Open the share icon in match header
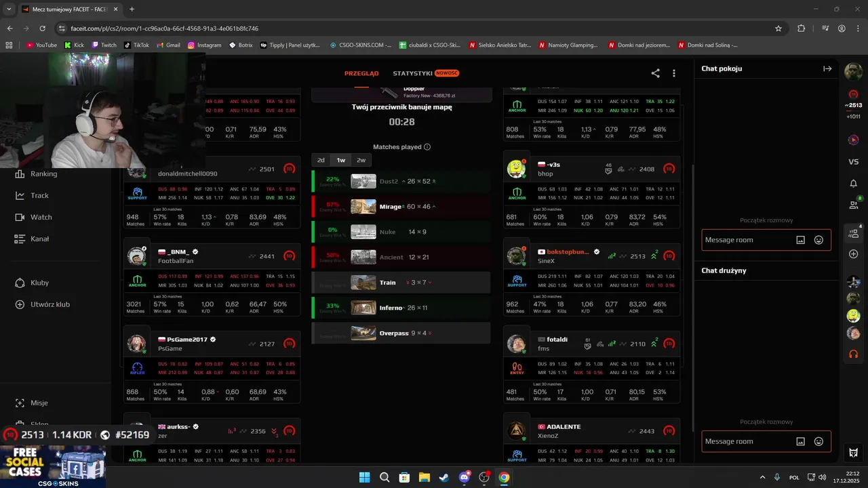Image resolution: width=868 pixels, height=488 pixels. click(655, 73)
